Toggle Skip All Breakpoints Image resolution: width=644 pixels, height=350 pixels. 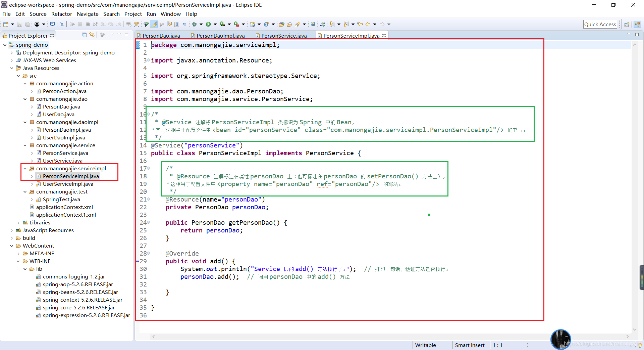tap(62, 24)
